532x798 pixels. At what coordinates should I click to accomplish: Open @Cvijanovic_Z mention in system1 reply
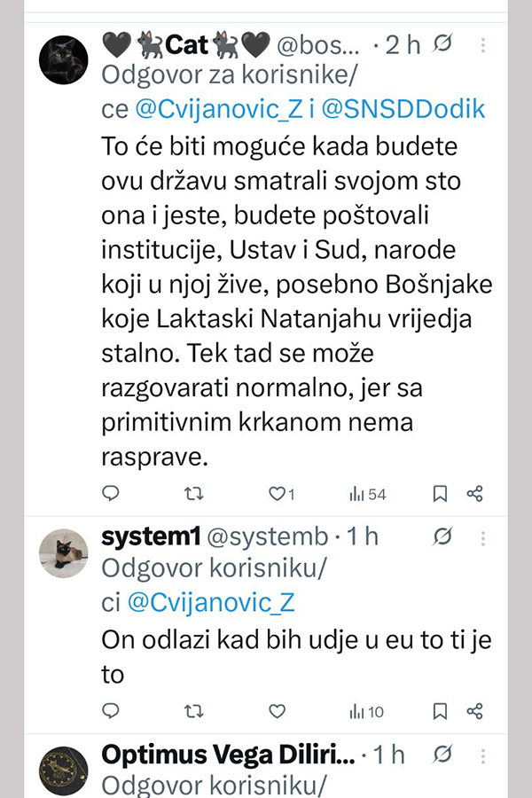(210, 604)
